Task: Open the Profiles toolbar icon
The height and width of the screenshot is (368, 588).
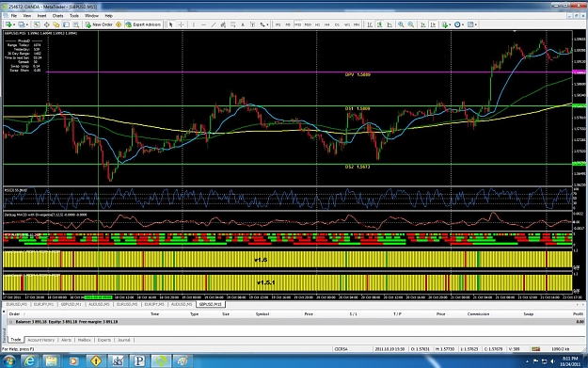Action: click(x=22, y=24)
